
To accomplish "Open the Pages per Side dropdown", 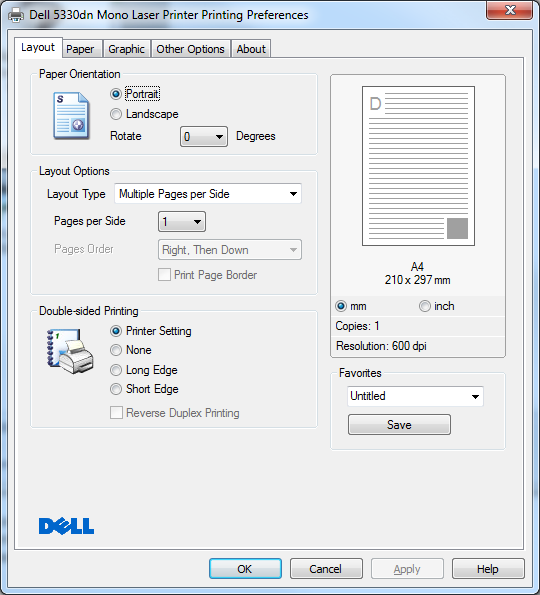I will tap(182, 222).
